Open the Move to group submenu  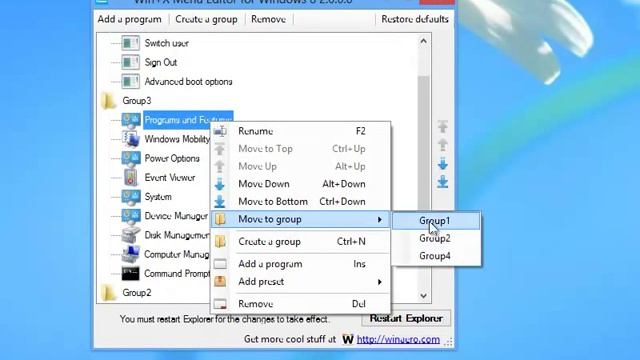301,219
